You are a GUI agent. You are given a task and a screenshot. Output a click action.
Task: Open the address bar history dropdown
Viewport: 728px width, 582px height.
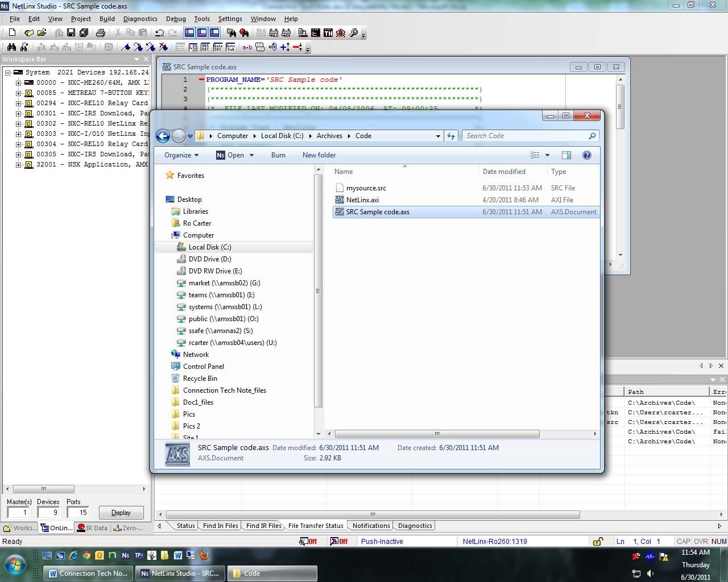(438, 136)
